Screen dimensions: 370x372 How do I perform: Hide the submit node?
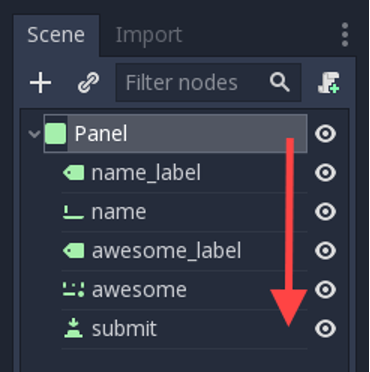click(x=325, y=328)
